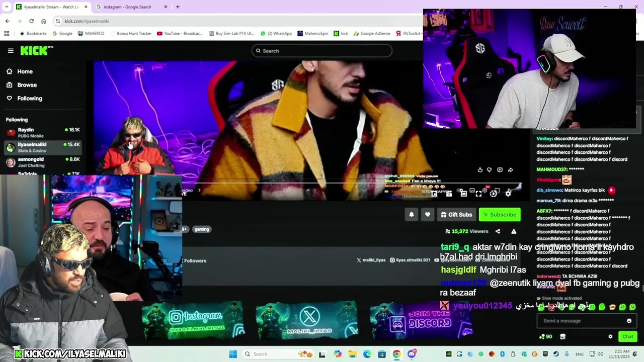644x362 pixels.
Task: Open Following in Kick sidebar
Action: pos(24,99)
